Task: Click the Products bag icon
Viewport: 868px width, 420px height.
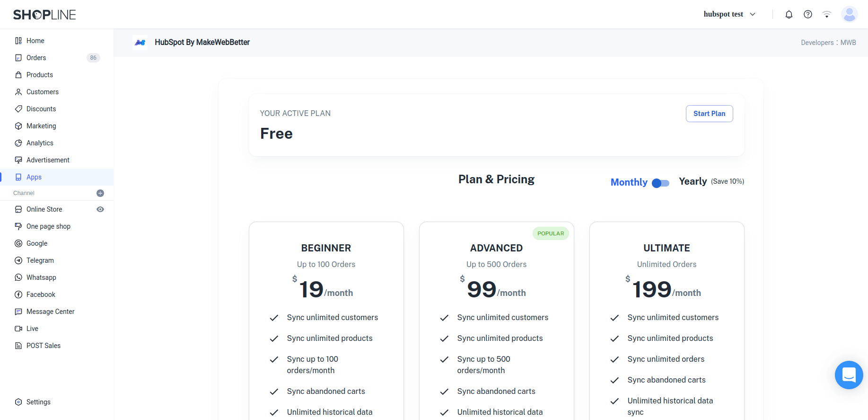Action: [x=18, y=75]
